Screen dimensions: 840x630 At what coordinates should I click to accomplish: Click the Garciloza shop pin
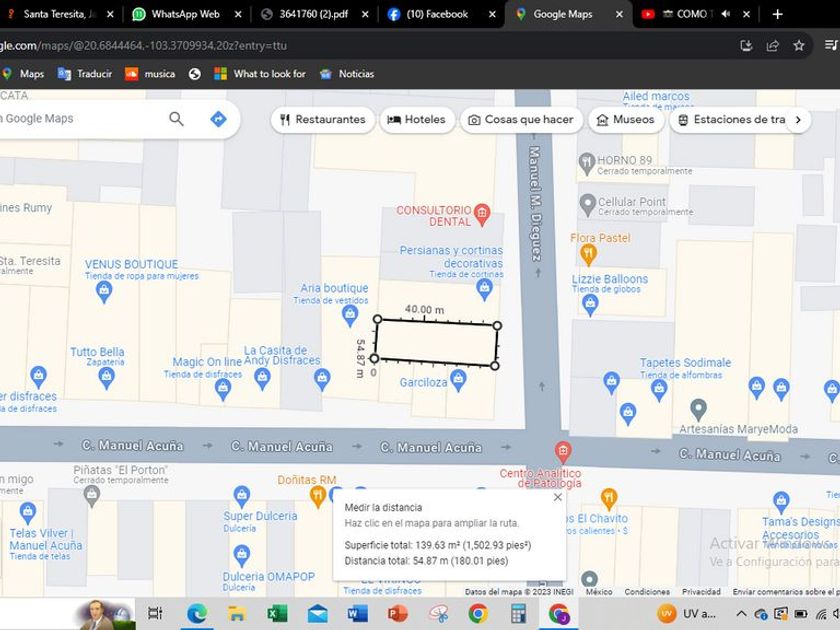click(x=458, y=380)
